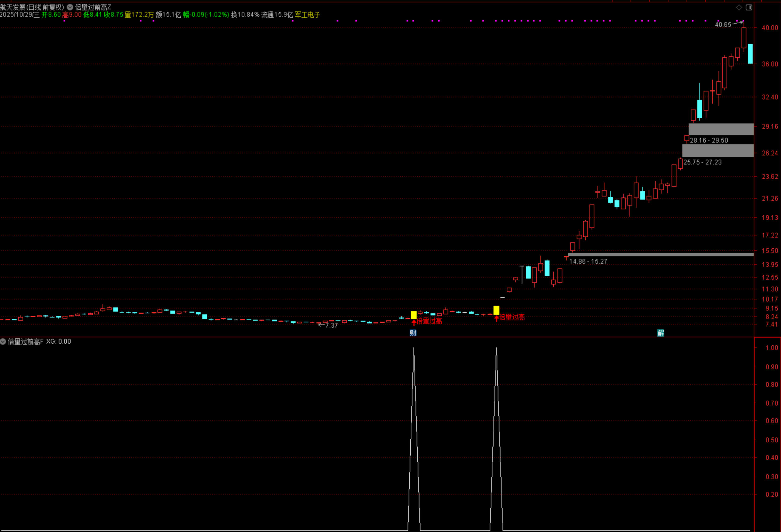The image size is (781, 532).
Task: Open the 军工电子 sector link
Action: [x=308, y=15]
